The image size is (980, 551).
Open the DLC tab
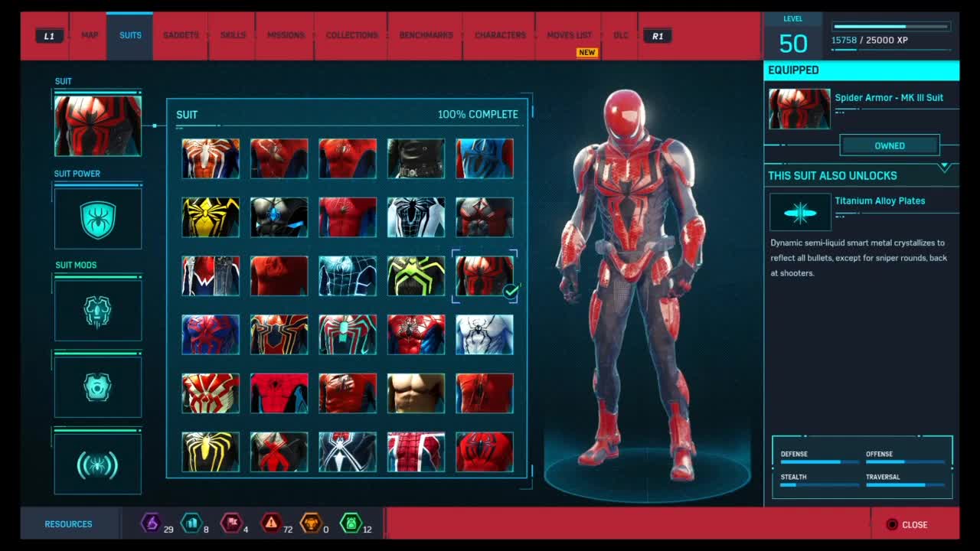(x=621, y=35)
